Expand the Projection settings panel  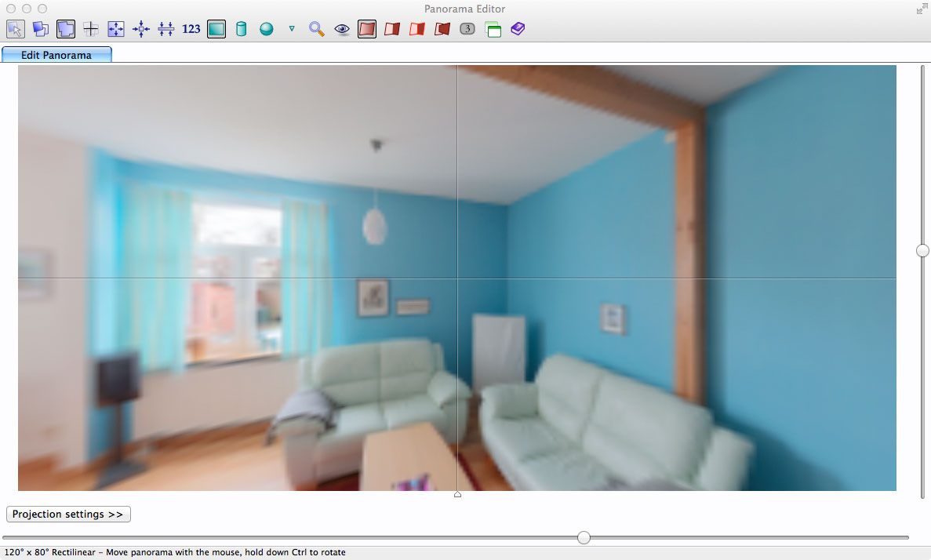[x=68, y=515]
